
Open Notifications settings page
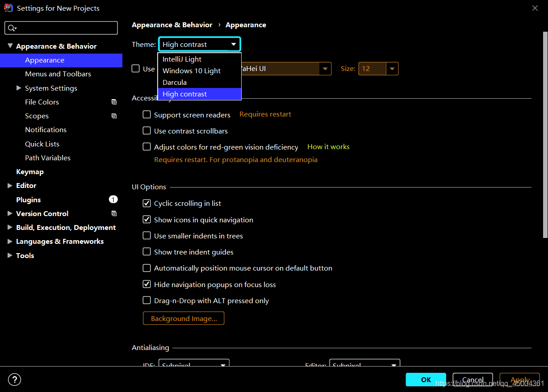pos(46,129)
